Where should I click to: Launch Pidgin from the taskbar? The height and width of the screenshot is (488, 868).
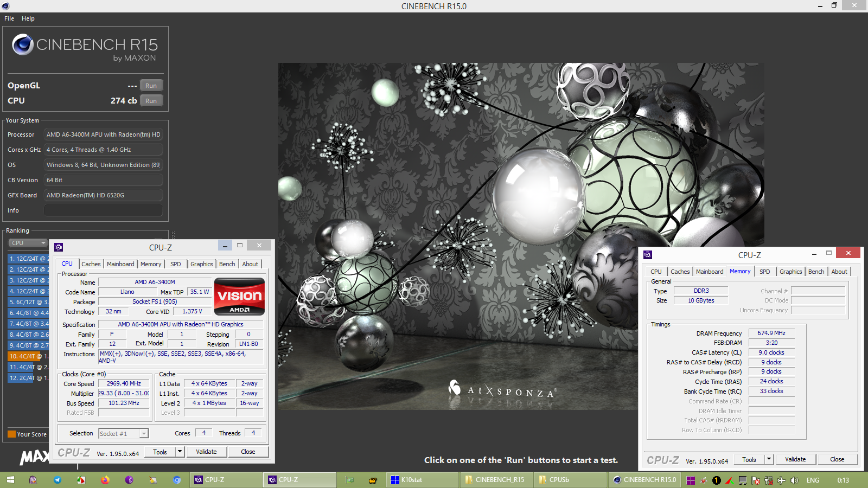(33, 480)
